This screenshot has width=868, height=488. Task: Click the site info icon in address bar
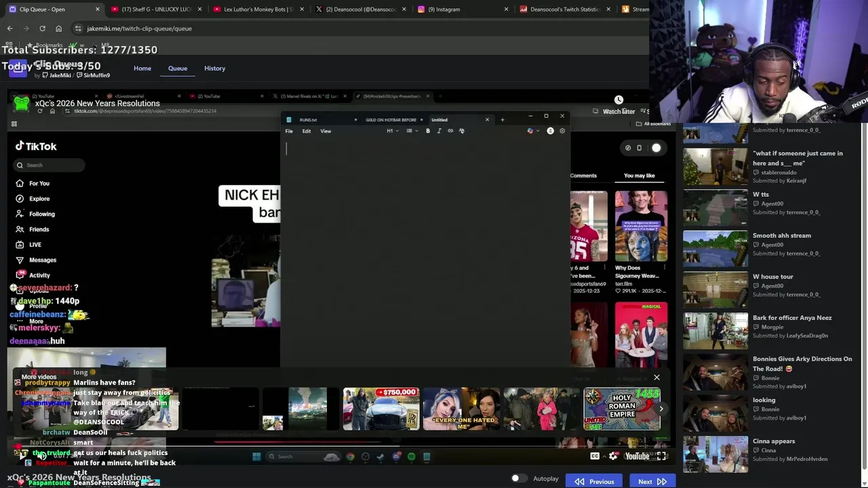(x=78, y=28)
